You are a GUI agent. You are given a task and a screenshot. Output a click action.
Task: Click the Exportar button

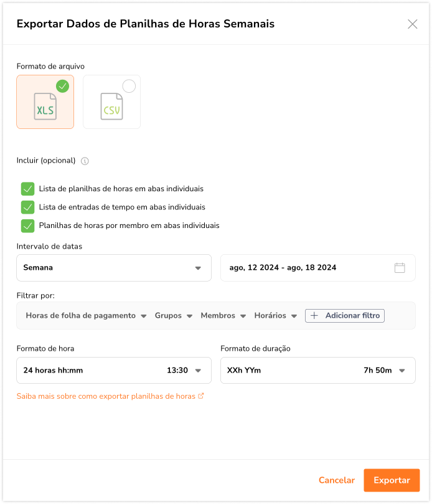[x=392, y=480]
